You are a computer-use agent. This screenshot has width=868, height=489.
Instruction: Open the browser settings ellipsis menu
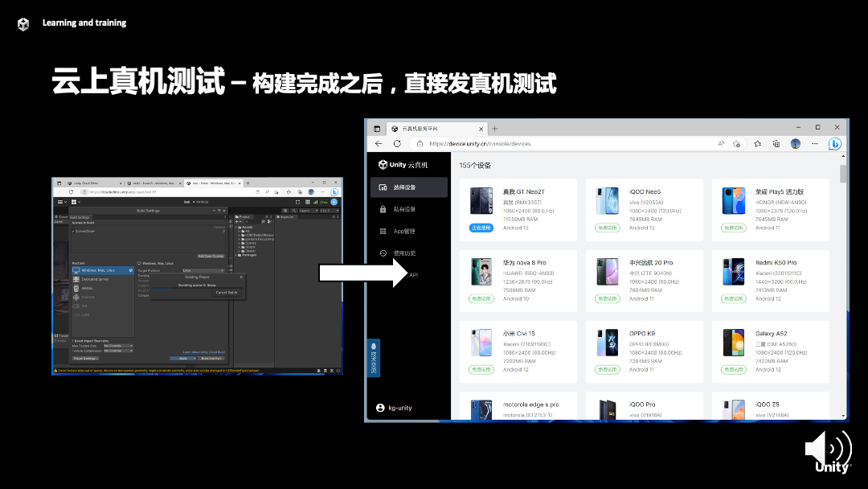814,143
